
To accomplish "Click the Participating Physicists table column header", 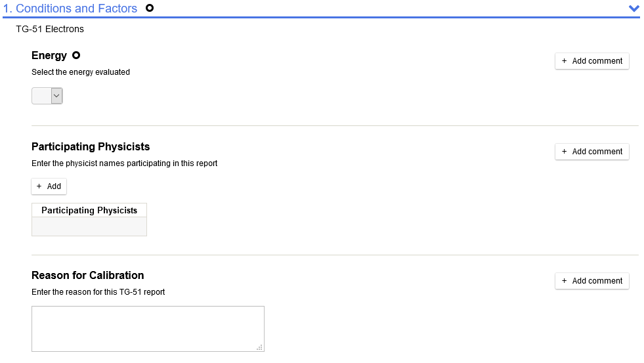I will [x=89, y=211].
